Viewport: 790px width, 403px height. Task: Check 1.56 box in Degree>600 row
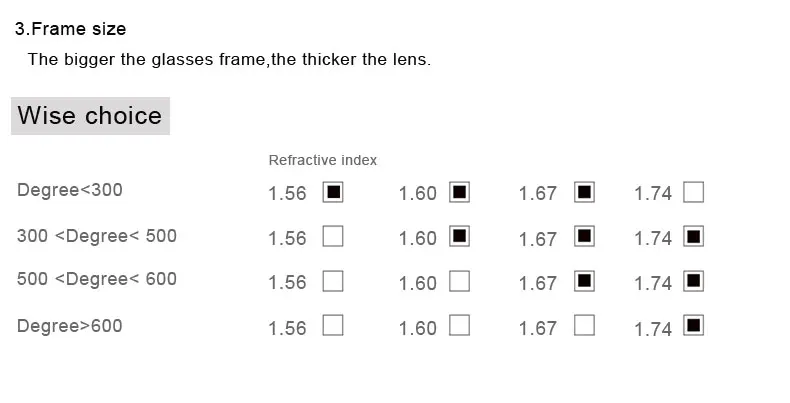(333, 325)
